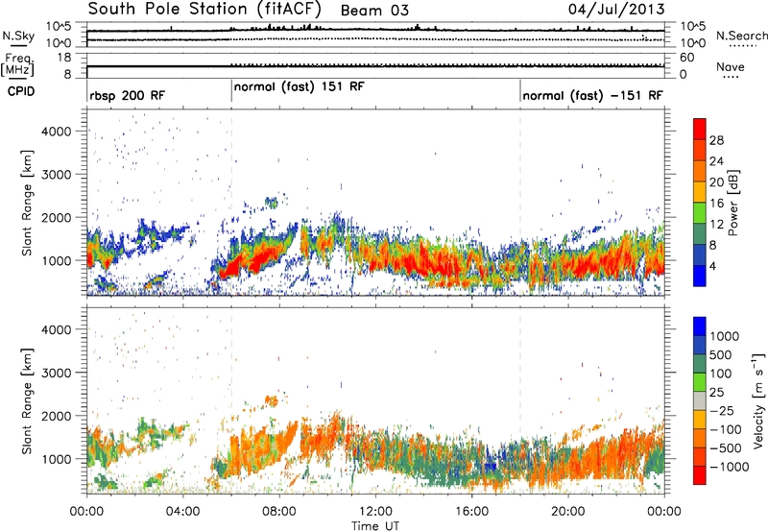The height and width of the screenshot is (532, 768).
Task: Click the 'Beam 03' label
Action: tap(374, 11)
